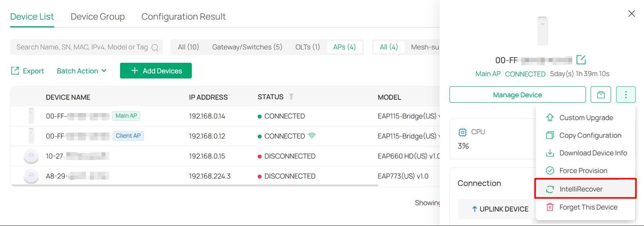Click the IP ADDRESS column header
Viewport: 644px width, 226px height.
tap(208, 97)
